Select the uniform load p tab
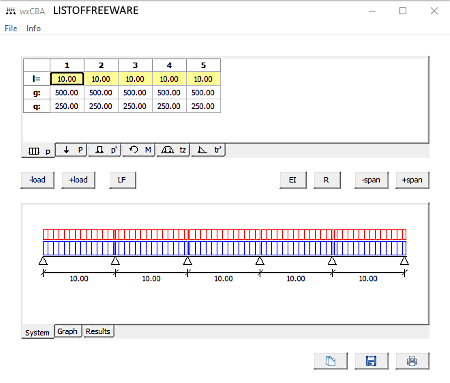Image resolution: width=450 pixels, height=383 pixels. point(38,151)
